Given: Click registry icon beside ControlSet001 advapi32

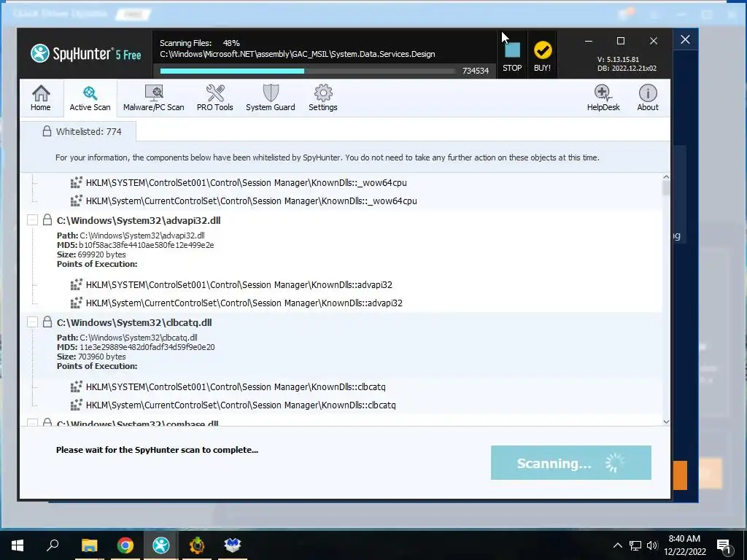Looking at the screenshot, I should click(x=76, y=284).
